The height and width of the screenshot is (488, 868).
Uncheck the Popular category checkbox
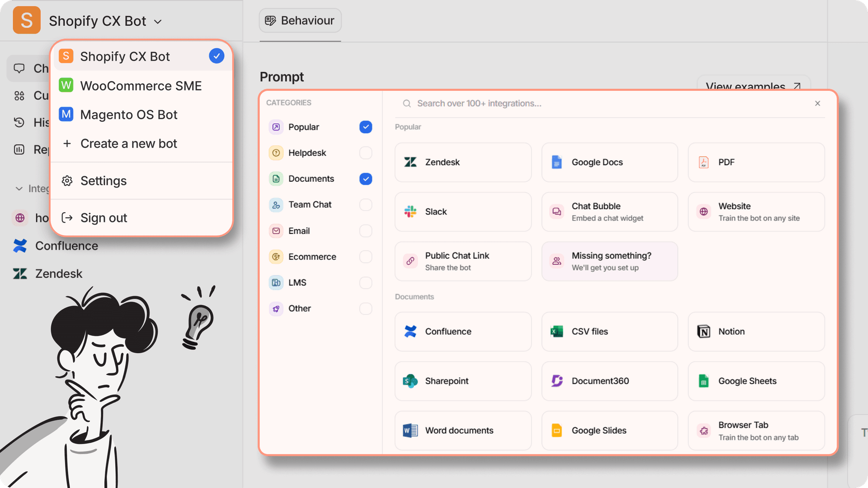pos(366,127)
